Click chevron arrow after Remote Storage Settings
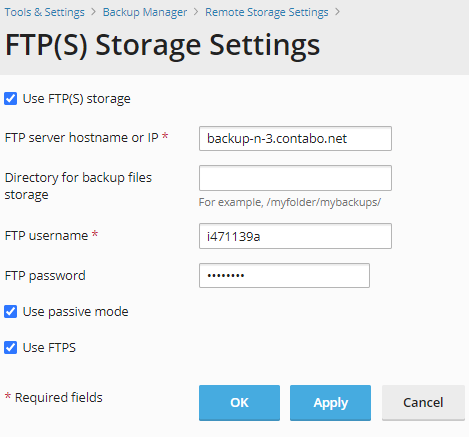 point(338,12)
